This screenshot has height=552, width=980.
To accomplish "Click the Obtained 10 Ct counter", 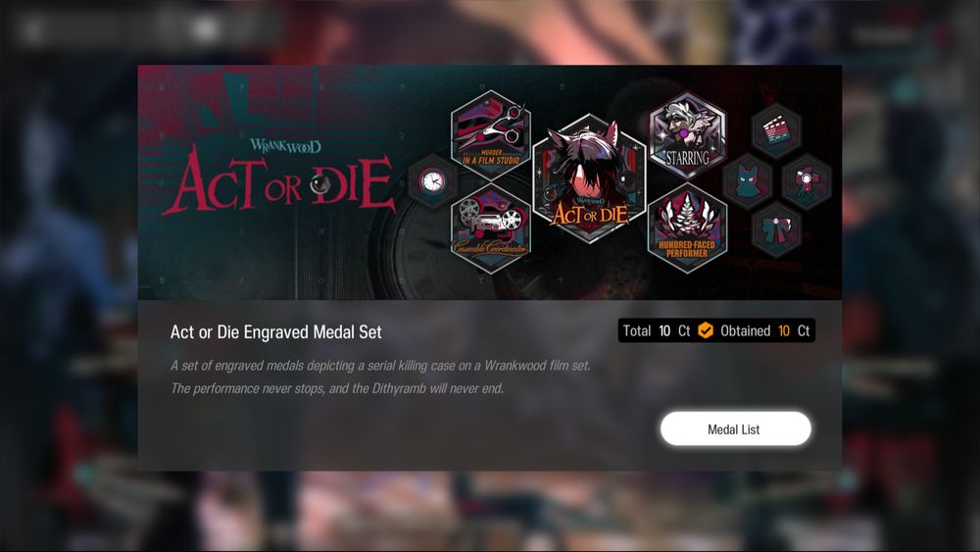I will point(765,330).
